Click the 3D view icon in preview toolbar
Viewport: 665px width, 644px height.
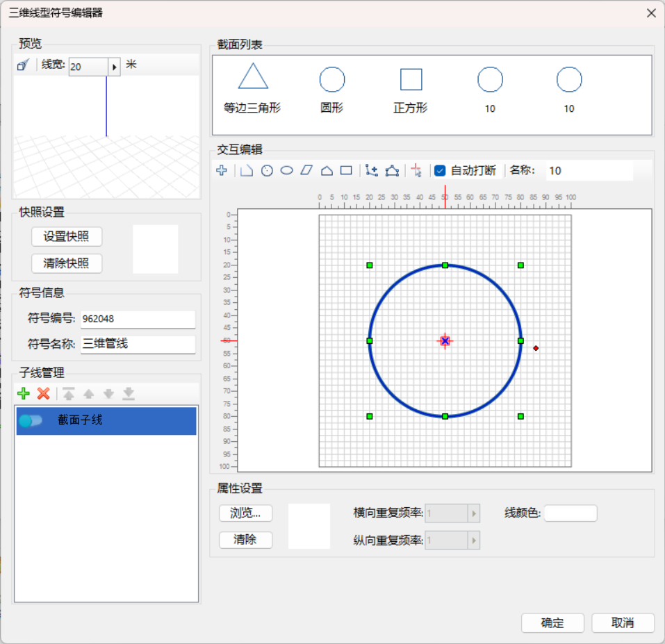click(24, 65)
